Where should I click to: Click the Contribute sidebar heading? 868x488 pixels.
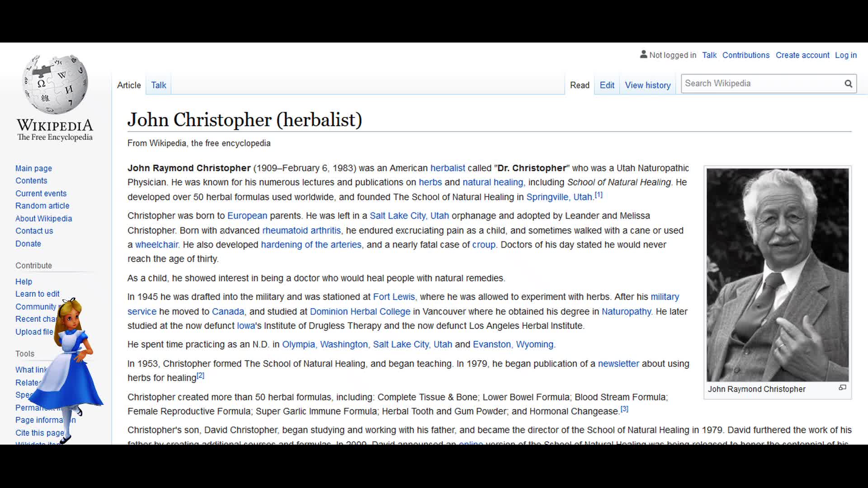pyautogui.click(x=33, y=265)
